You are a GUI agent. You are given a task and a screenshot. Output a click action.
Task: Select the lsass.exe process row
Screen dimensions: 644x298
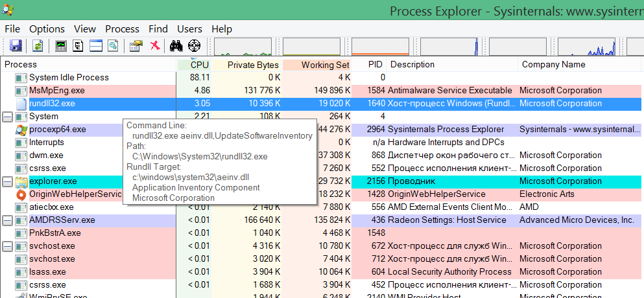[x=47, y=272]
